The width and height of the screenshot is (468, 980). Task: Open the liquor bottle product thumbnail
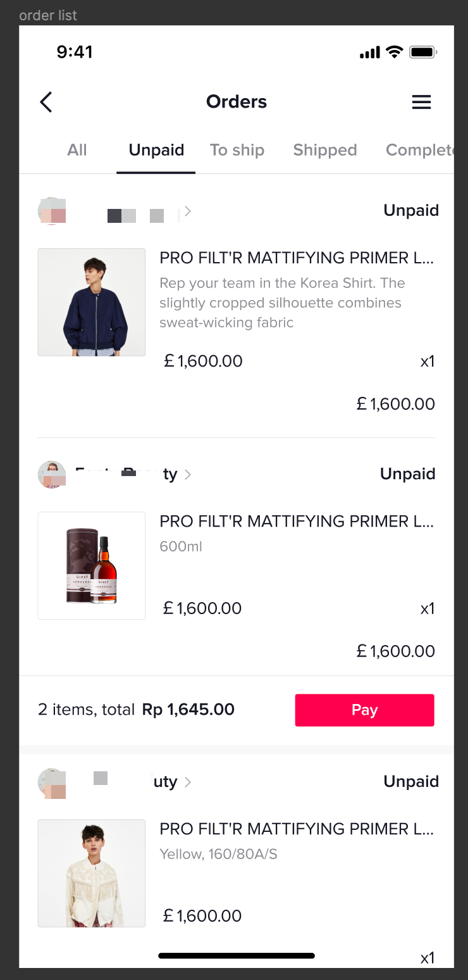(92, 565)
